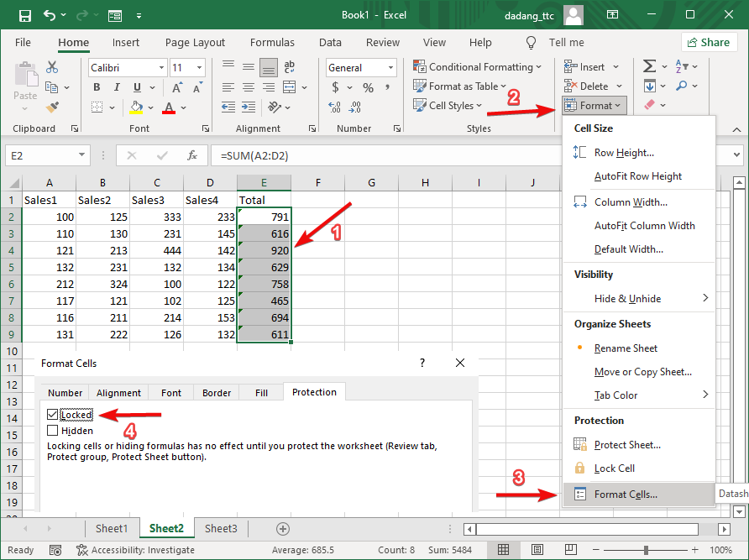This screenshot has width=749, height=560.
Task: Apply Bold formatting to selection
Action: 96,86
